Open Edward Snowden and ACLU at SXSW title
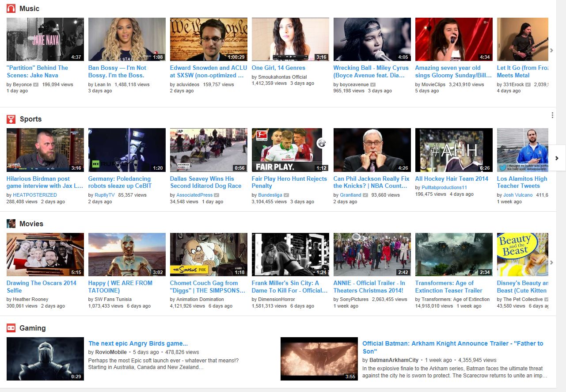This screenshot has width=566, height=392. 209,72
